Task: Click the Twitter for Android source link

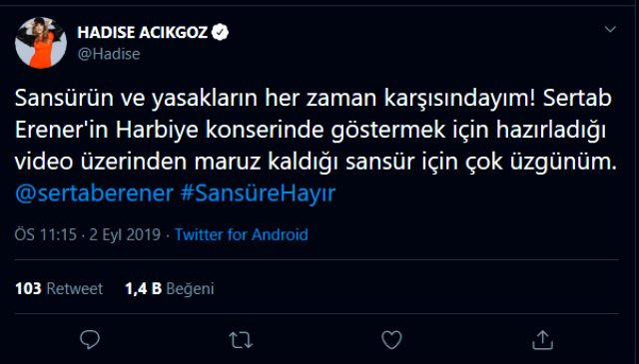Action: click(x=242, y=234)
